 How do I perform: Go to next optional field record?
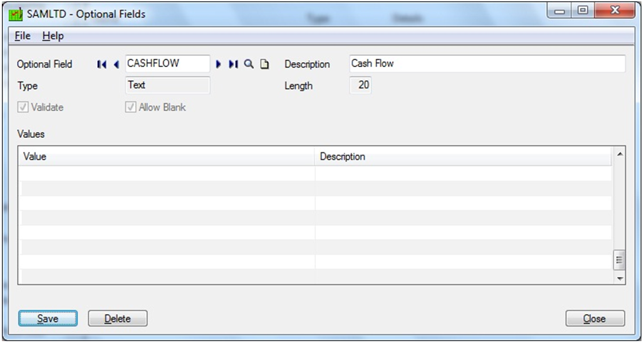point(219,65)
